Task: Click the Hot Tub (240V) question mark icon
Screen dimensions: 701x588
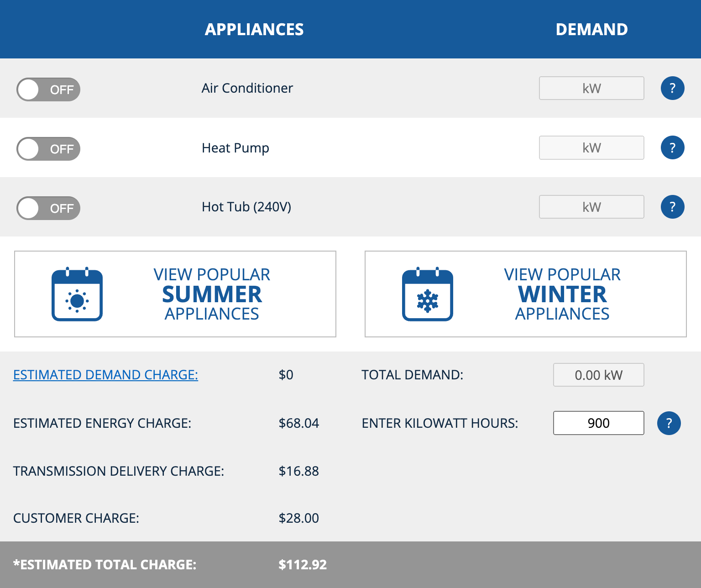Action: [x=672, y=207]
